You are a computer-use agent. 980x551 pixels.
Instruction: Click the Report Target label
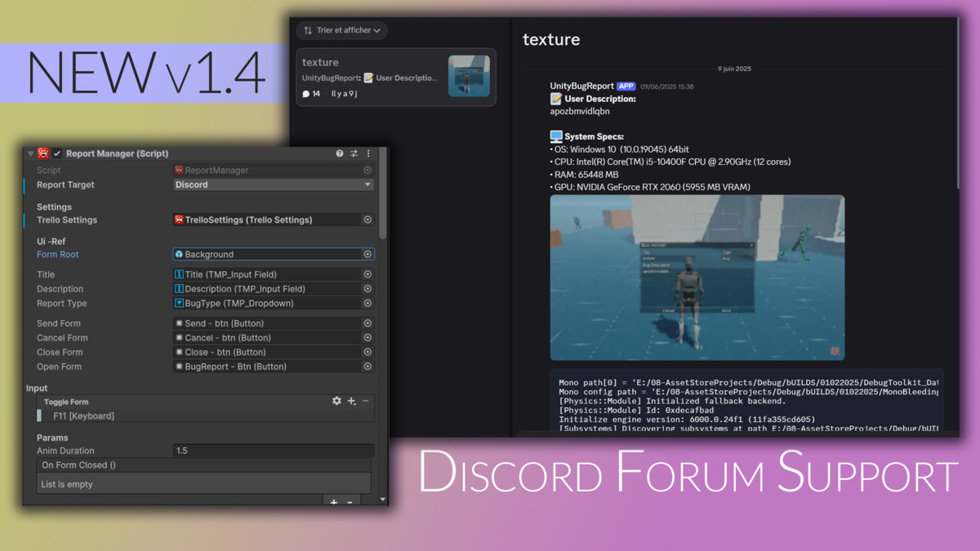tap(65, 185)
